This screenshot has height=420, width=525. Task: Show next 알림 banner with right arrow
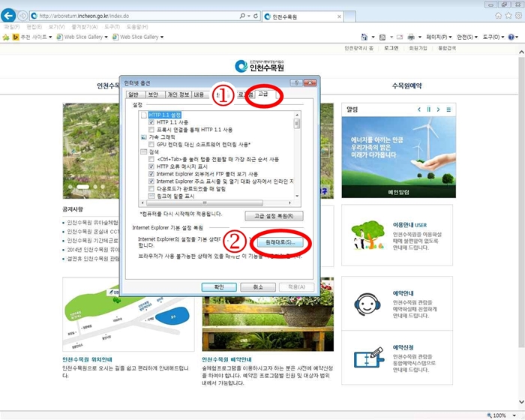click(438, 109)
